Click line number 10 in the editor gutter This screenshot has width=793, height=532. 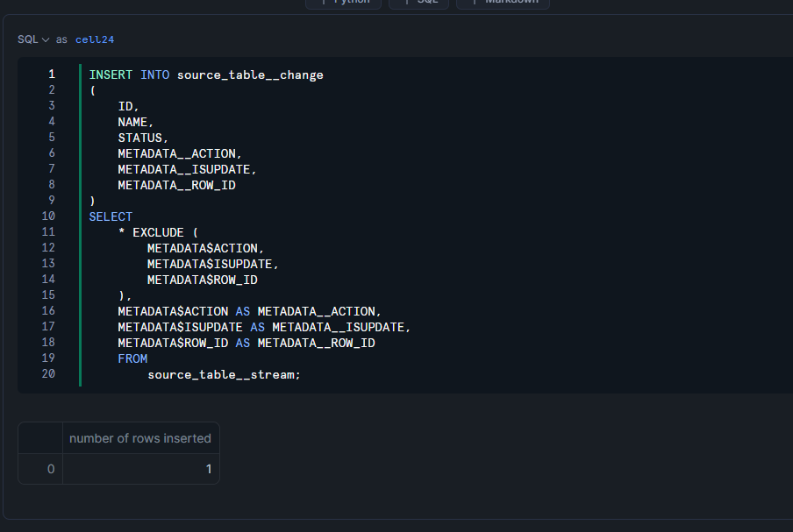click(x=48, y=216)
